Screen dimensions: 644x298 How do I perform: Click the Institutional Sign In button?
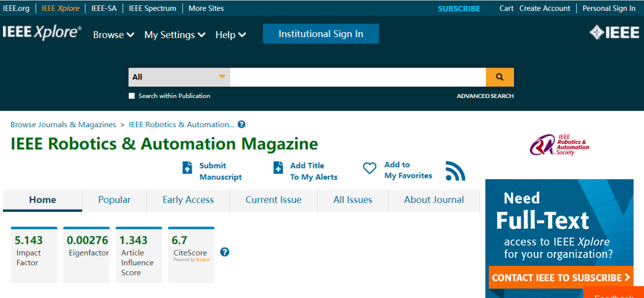click(321, 34)
